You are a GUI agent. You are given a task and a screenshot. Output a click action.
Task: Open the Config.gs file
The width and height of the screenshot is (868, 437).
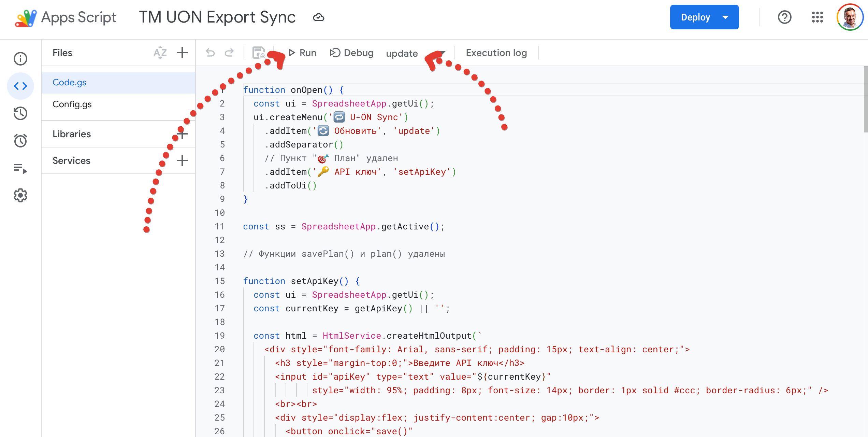pyautogui.click(x=72, y=104)
